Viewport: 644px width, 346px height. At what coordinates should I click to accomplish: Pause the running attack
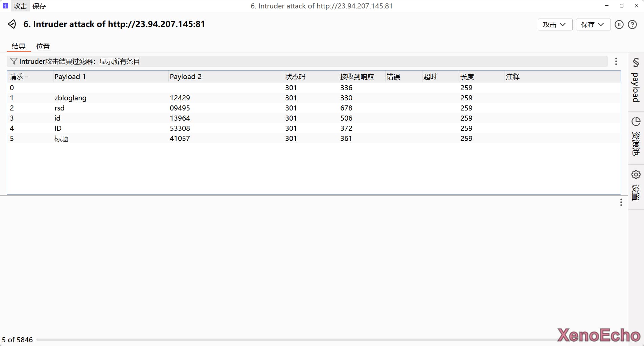coord(619,25)
